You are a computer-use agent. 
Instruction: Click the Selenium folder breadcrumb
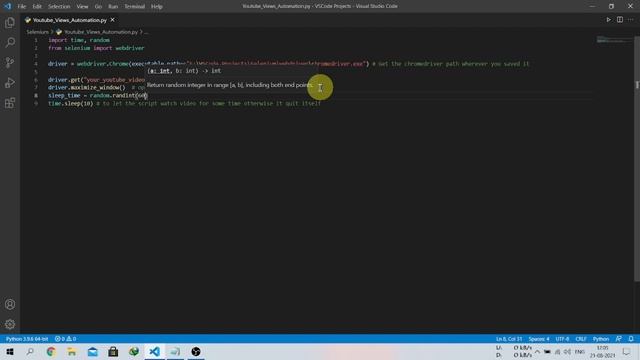pos(38,32)
